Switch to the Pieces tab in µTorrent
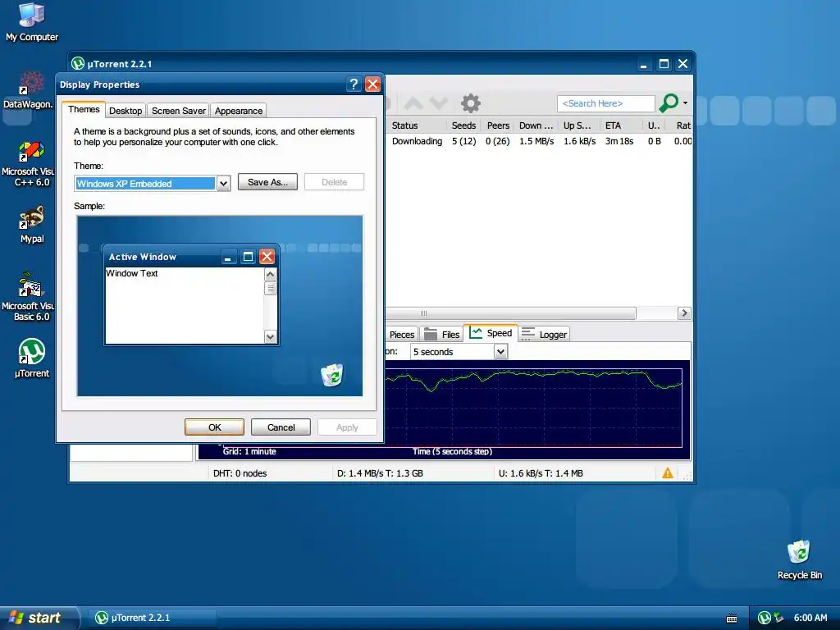840x630 pixels. [x=402, y=335]
